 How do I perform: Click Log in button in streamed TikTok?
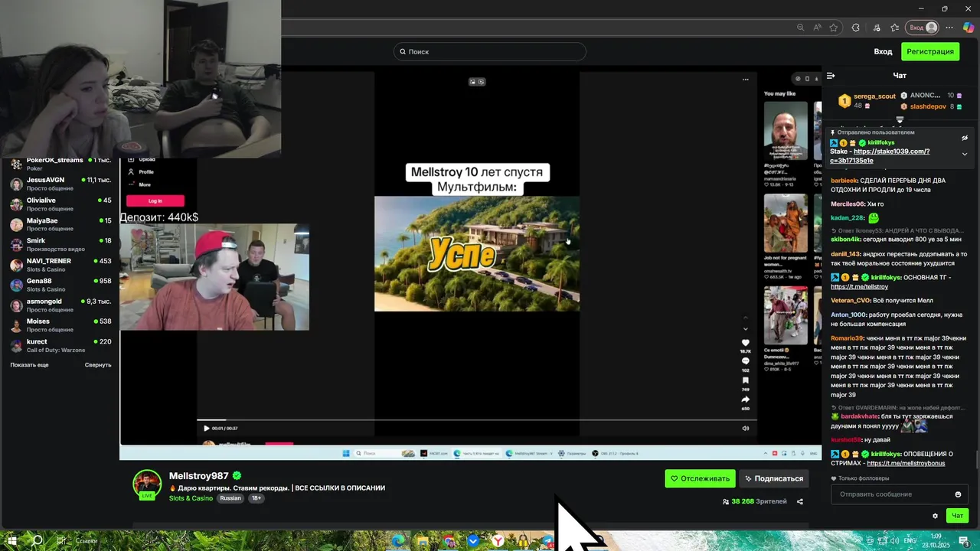[x=155, y=201]
